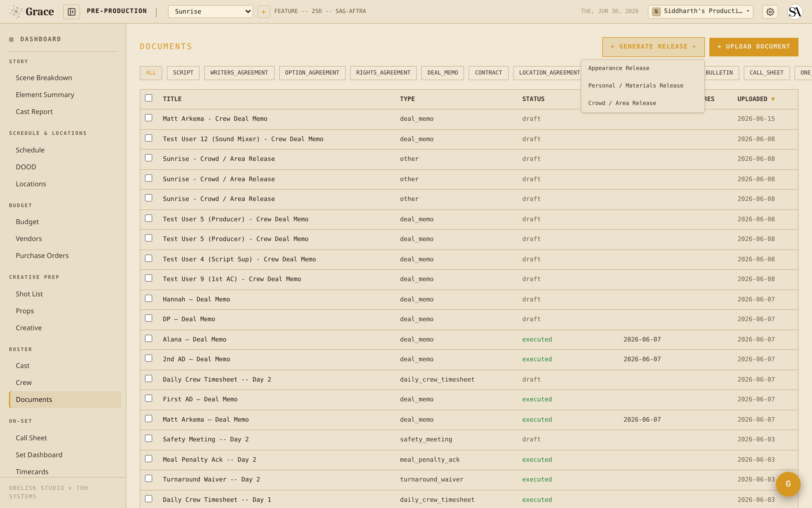The width and height of the screenshot is (812, 508).
Task: Open Dashboard in the sidebar
Action: (x=41, y=39)
